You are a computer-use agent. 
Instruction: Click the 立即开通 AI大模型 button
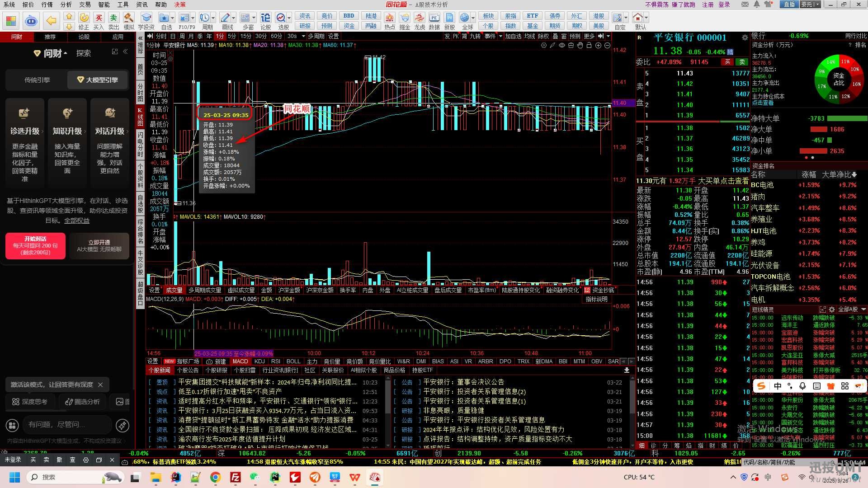[x=99, y=245]
